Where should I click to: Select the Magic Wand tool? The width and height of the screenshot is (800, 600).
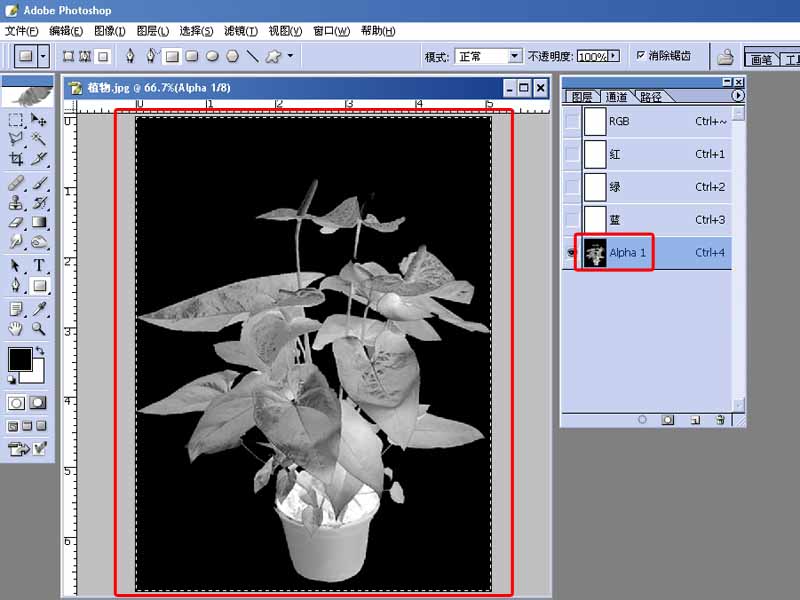(39, 138)
